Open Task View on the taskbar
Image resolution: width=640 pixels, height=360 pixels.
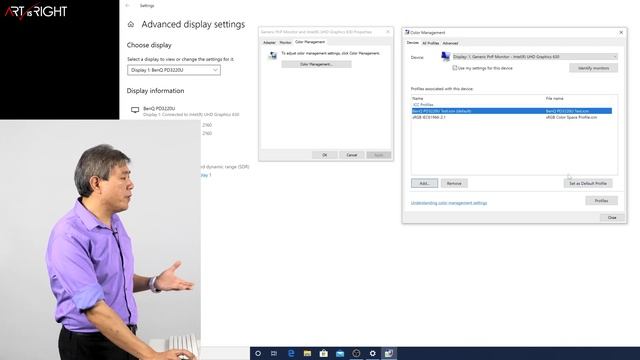[274, 353]
